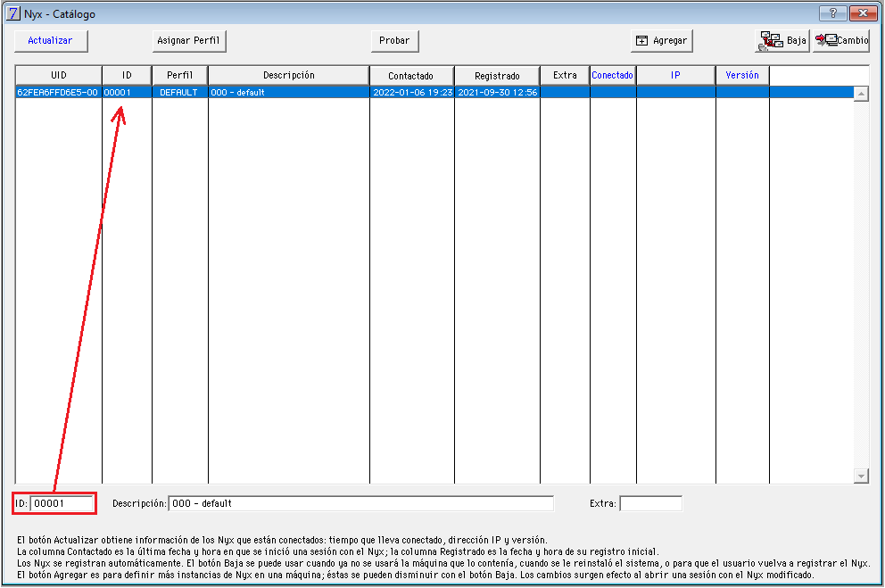Click the Cambio arrow computer icon
This screenshot has width=885, height=588.
826,40
